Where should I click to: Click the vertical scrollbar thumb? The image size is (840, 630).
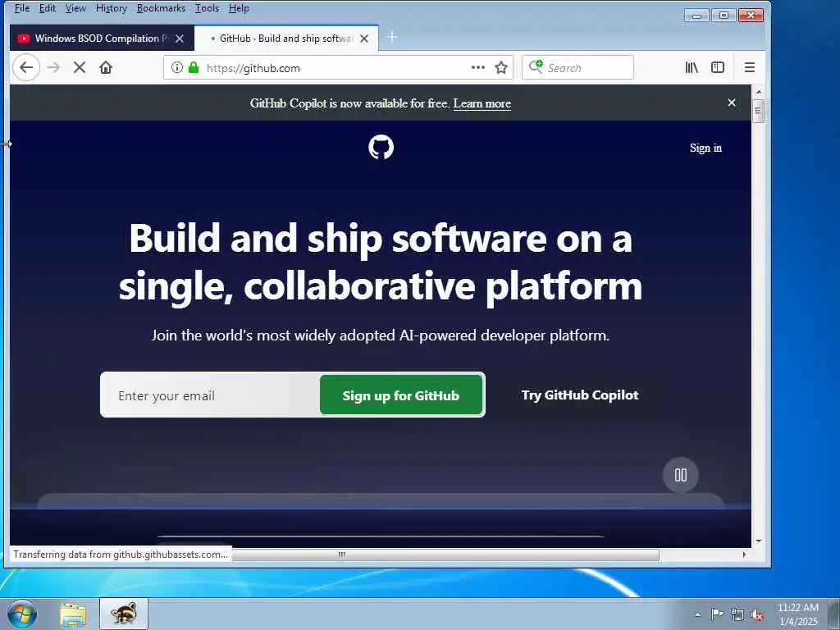(758, 111)
